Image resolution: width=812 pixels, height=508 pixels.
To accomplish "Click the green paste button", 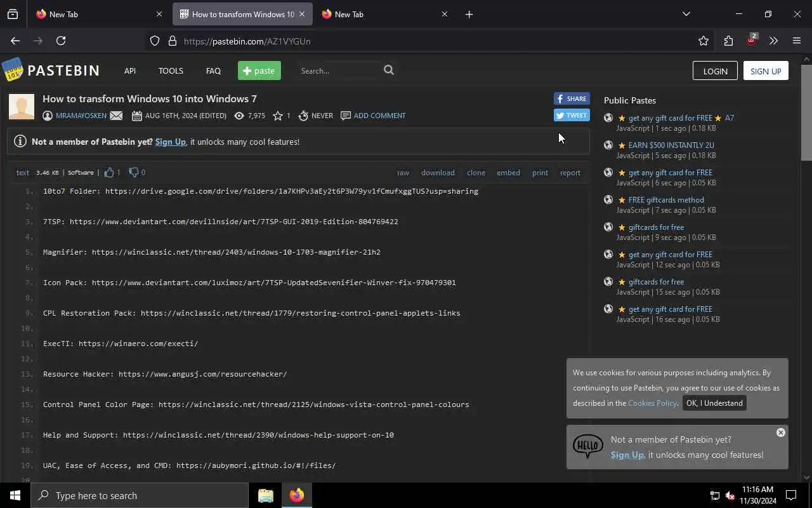I will click(x=259, y=70).
